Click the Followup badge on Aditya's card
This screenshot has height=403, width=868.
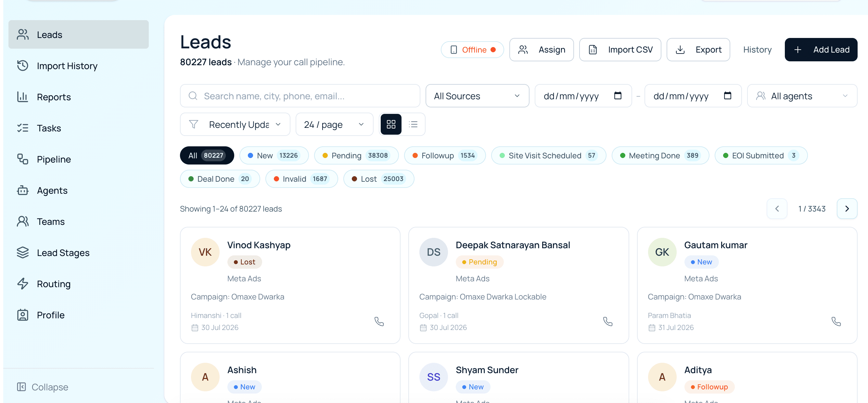(x=709, y=387)
